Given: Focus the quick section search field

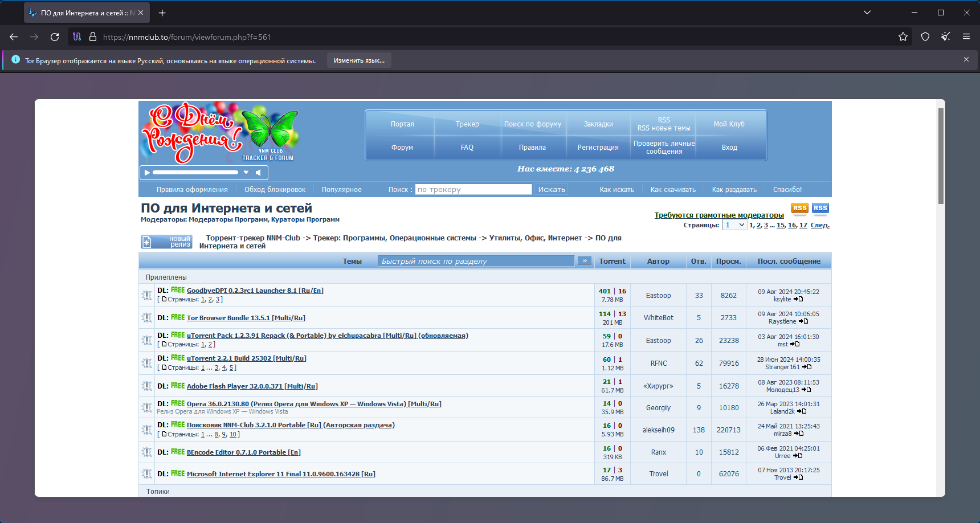Looking at the screenshot, I should click(x=476, y=261).
